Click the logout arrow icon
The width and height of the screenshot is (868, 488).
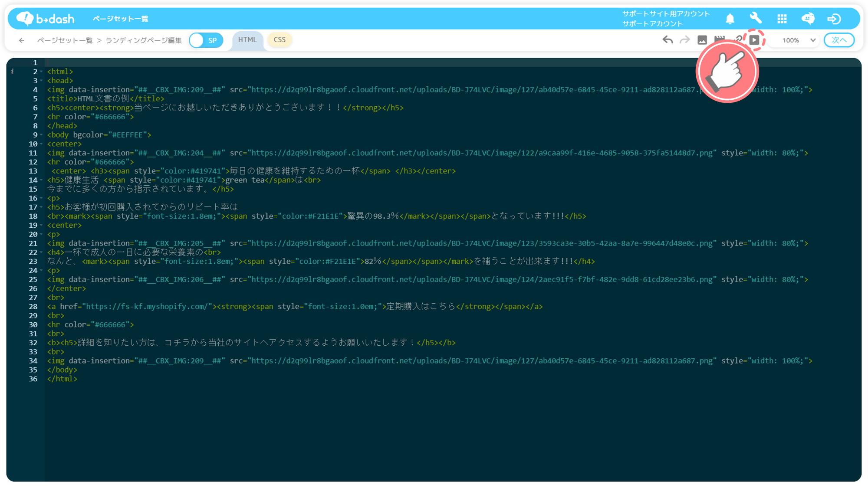[834, 19]
